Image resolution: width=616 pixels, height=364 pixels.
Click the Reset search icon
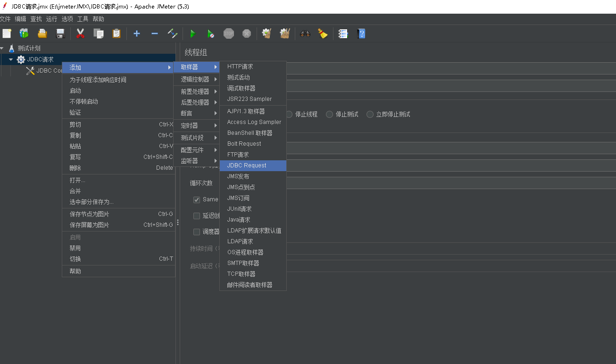point(323,33)
